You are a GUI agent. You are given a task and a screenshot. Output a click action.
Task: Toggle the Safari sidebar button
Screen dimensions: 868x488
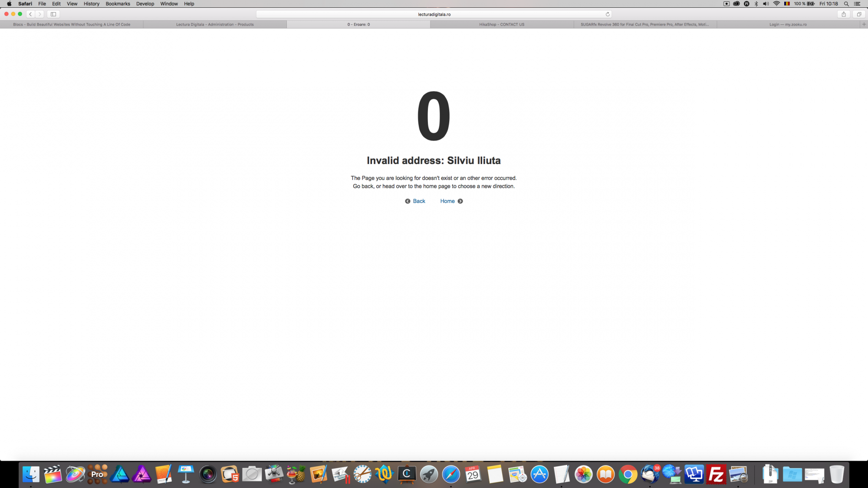[x=53, y=14]
